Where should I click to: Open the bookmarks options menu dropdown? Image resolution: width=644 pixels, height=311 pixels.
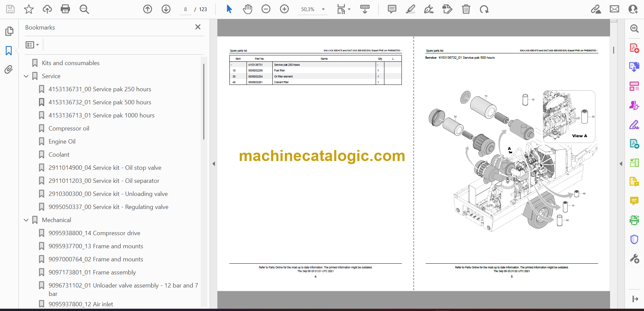pos(33,45)
